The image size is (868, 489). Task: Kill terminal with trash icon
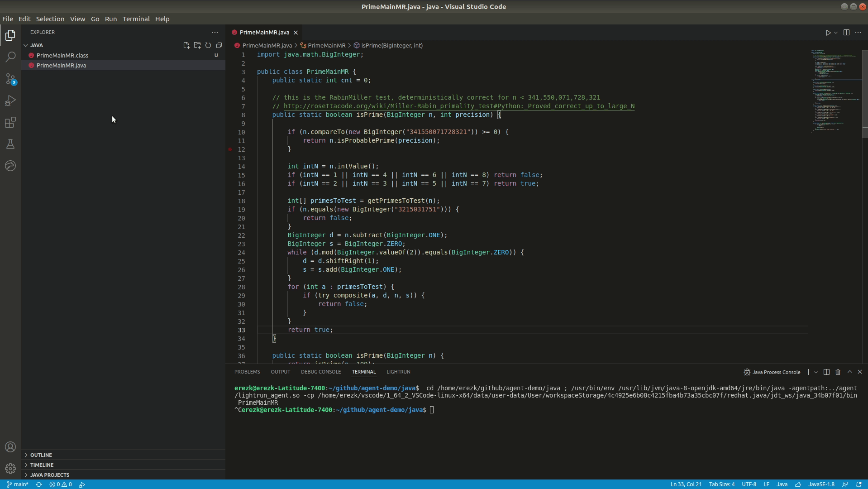click(x=838, y=372)
